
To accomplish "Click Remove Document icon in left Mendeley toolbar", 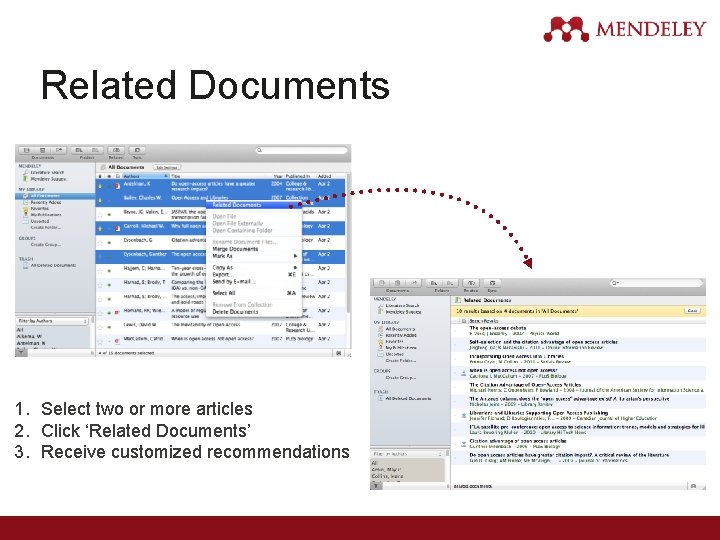I will pos(42,150).
